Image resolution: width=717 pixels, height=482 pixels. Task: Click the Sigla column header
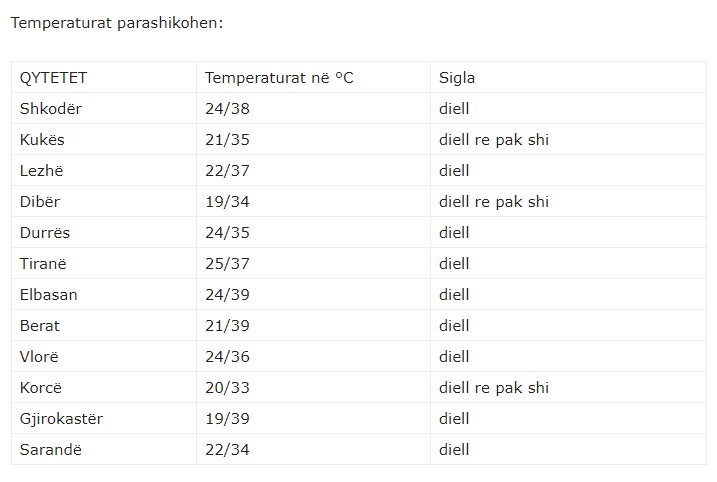457,78
